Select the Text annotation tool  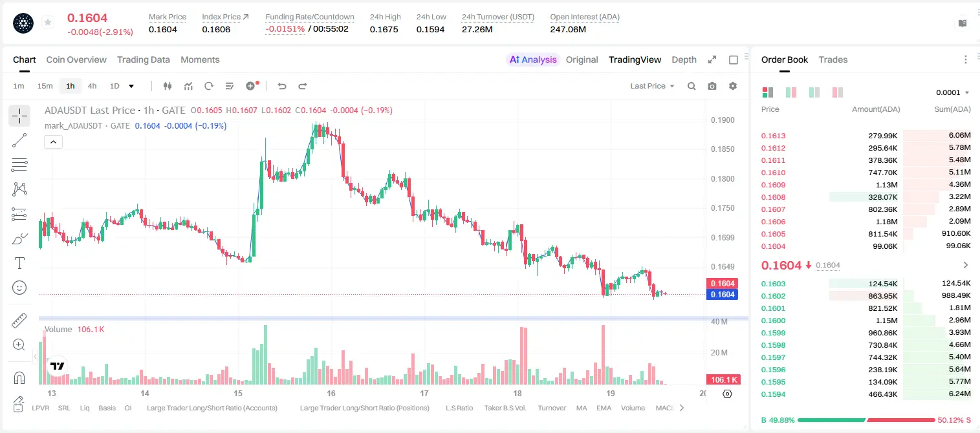19,263
